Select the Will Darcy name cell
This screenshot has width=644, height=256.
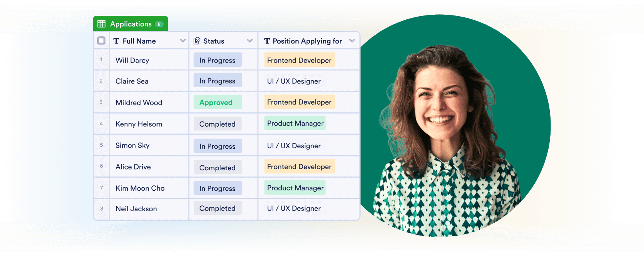[x=149, y=60]
